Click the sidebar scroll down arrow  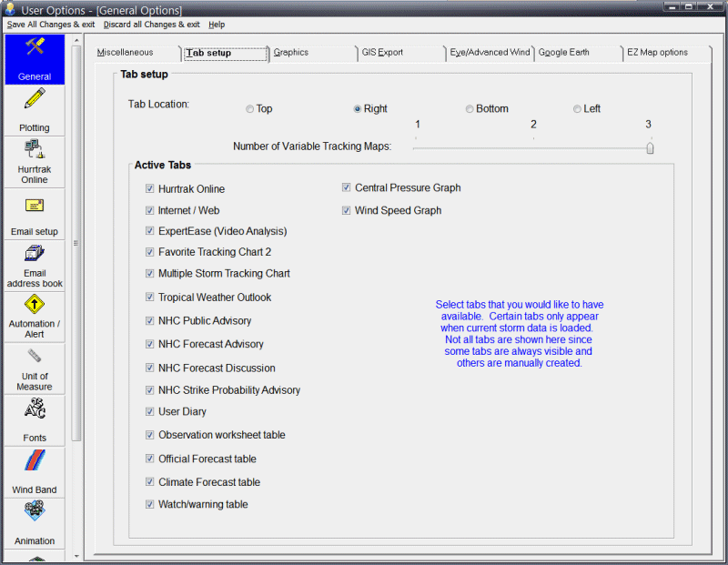pos(76,556)
